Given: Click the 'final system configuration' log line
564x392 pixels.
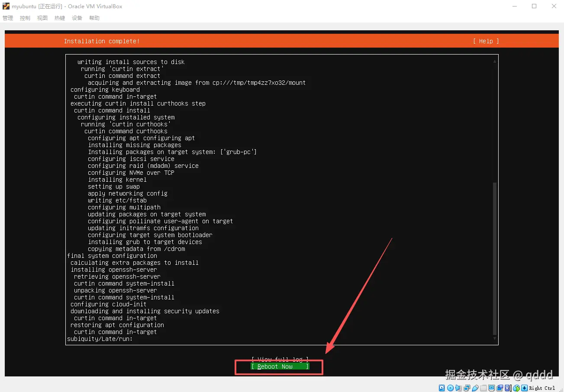Looking at the screenshot, I should click(112, 256).
